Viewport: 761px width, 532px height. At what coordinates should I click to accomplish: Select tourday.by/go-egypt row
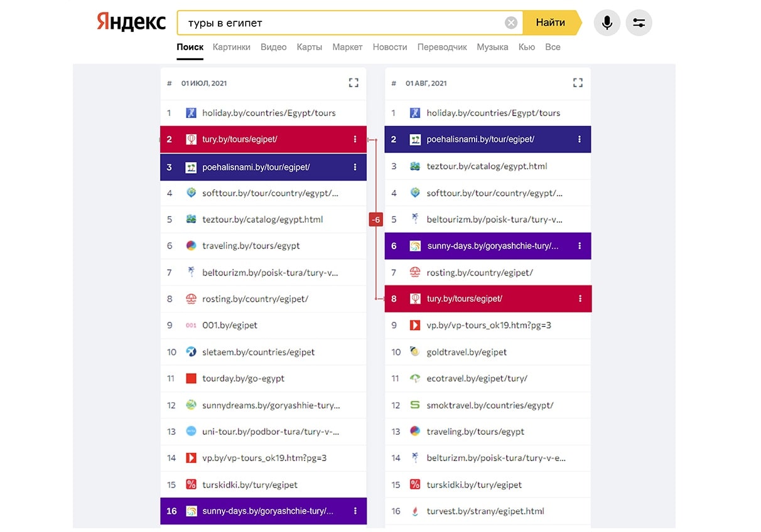tap(263, 378)
